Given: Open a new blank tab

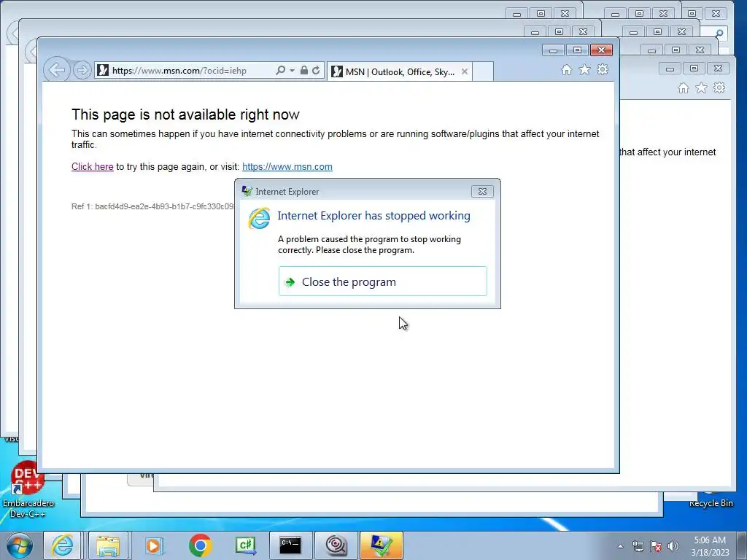Looking at the screenshot, I should (483, 72).
